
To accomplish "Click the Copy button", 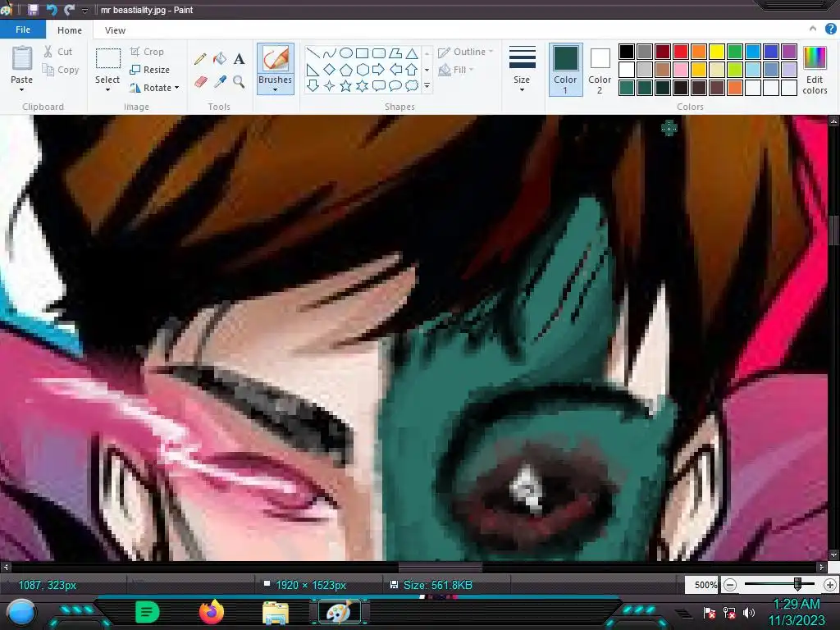I will (x=61, y=70).
